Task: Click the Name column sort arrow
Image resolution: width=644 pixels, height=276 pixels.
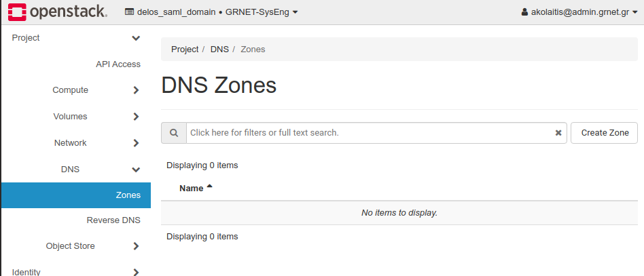Action: (x=209, y=186)
